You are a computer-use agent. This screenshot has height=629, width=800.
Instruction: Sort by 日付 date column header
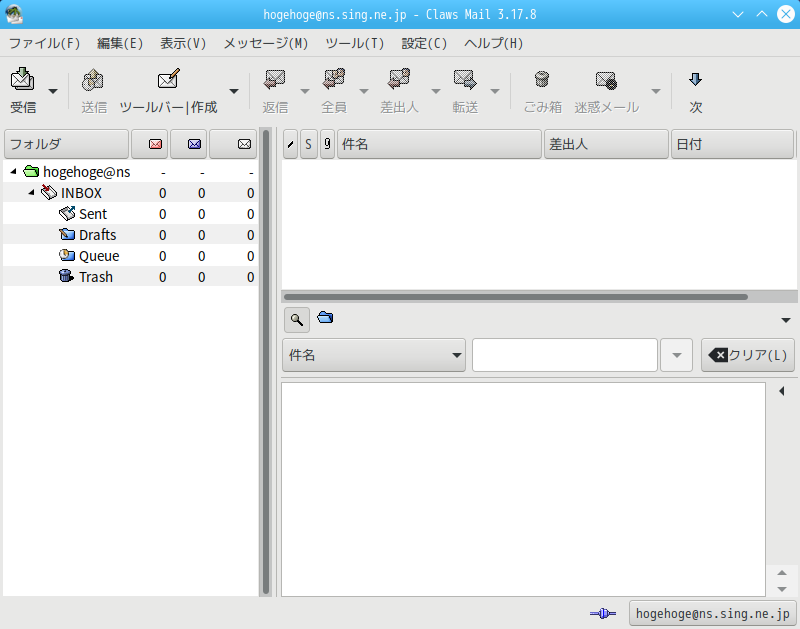tap(732, 144)
